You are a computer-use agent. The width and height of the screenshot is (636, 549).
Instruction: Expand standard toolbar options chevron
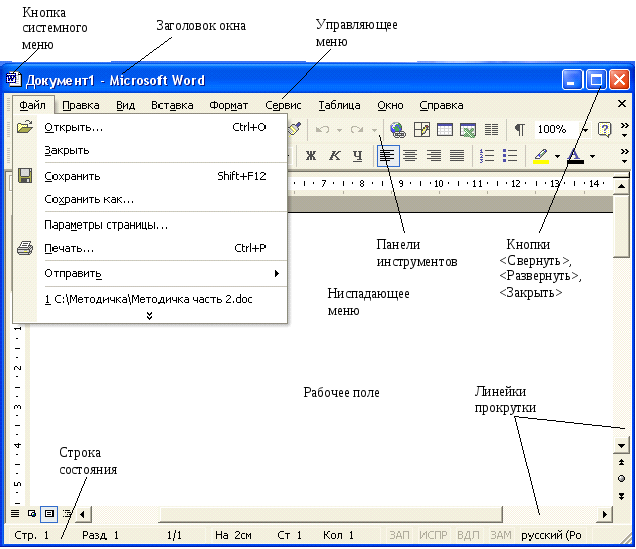[625, 130]
